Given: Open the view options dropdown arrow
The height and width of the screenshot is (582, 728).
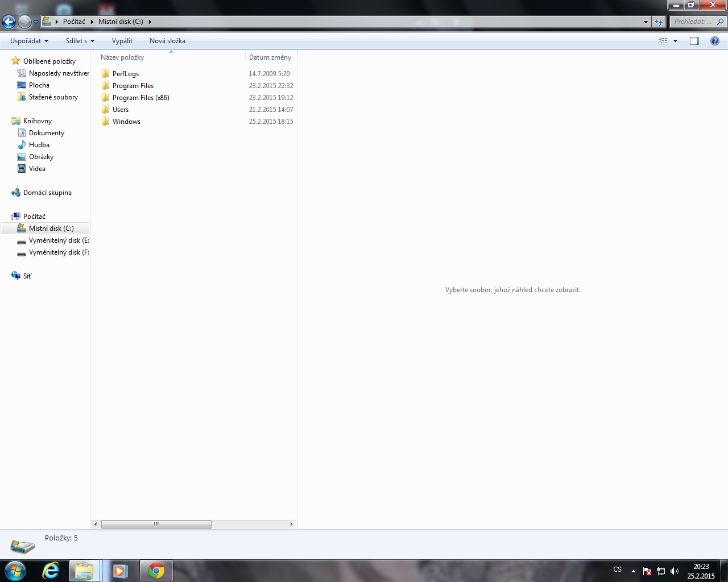Looking at the screenshot, I should pos(675,41).
